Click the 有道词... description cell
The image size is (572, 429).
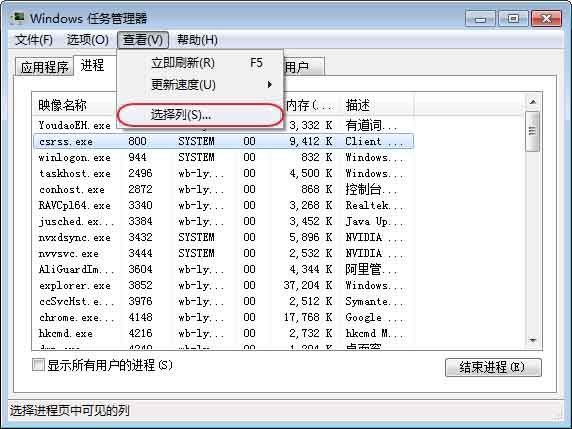pos(371,125)
